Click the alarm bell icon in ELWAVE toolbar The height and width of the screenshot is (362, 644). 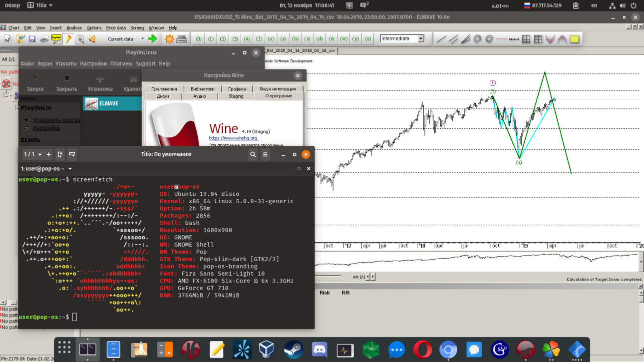[x=92, y=39]
